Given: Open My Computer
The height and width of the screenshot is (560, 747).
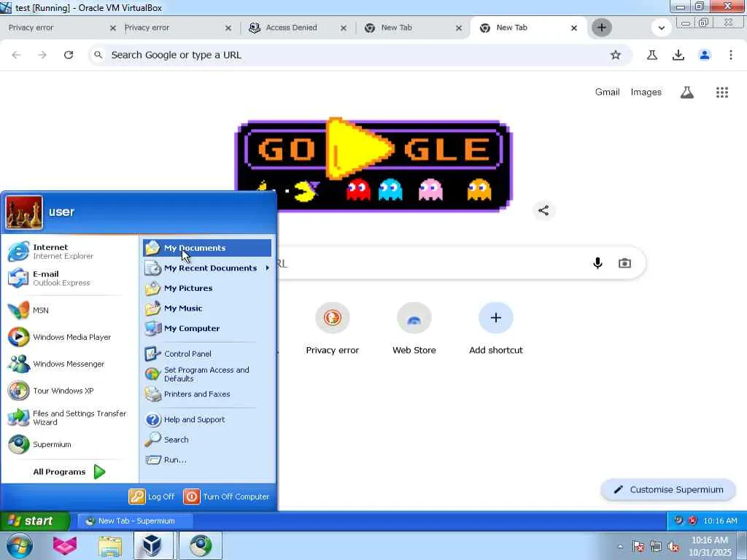Looking at the screenshot, I should point(207,328).
